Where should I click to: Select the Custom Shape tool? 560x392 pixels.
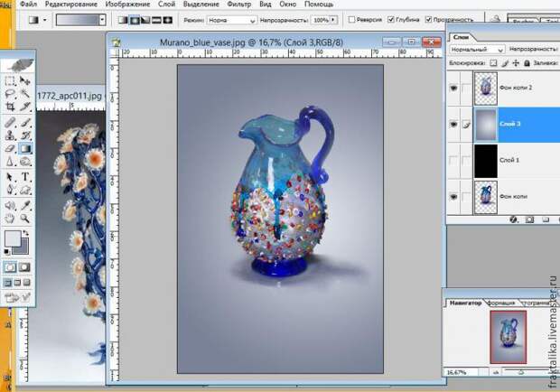click(24, 190)
